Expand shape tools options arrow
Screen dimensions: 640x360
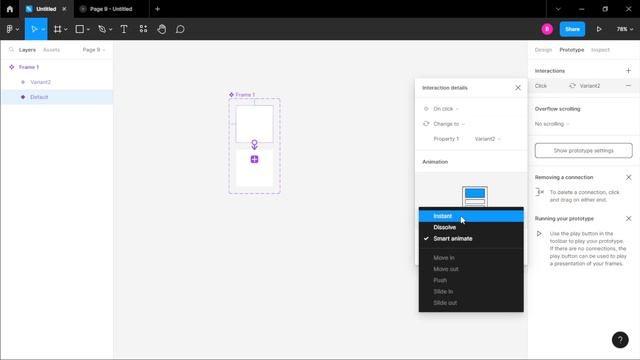[x=88, y=29]
